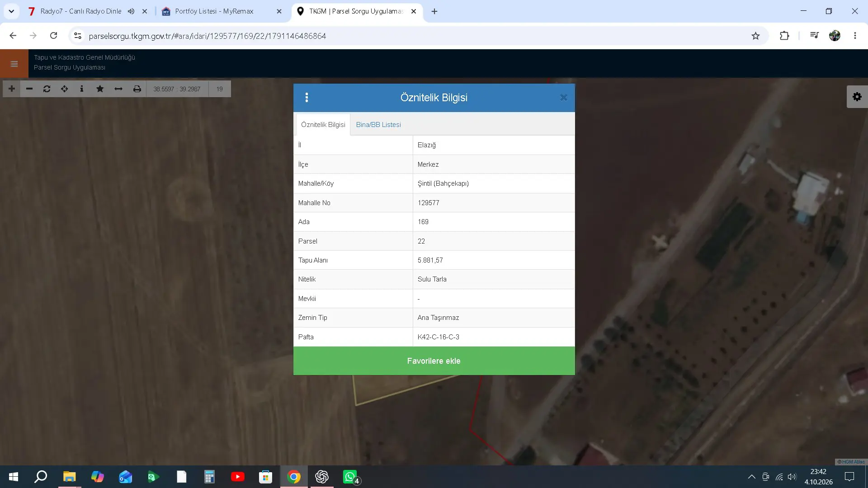Viewport: 868px width, 488px height.
Task: Switch to Portföy Listesi - MyRemax tab
Action: (214, 11)
